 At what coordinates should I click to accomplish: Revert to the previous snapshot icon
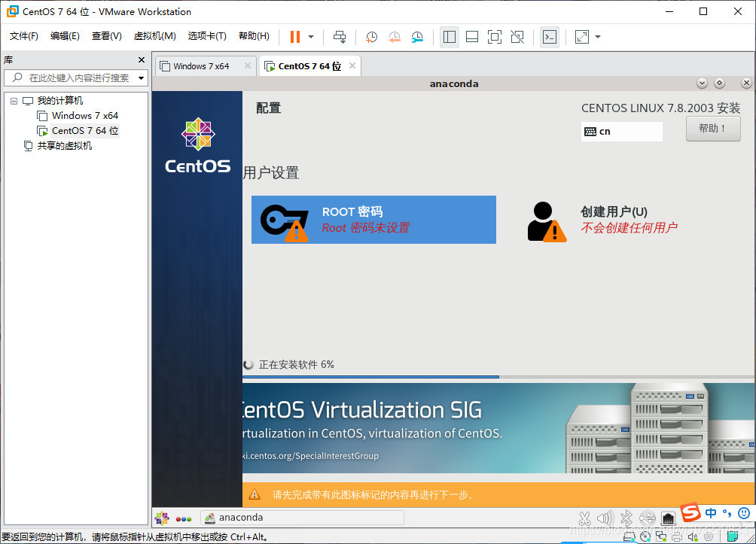click(x=395, y=37)
